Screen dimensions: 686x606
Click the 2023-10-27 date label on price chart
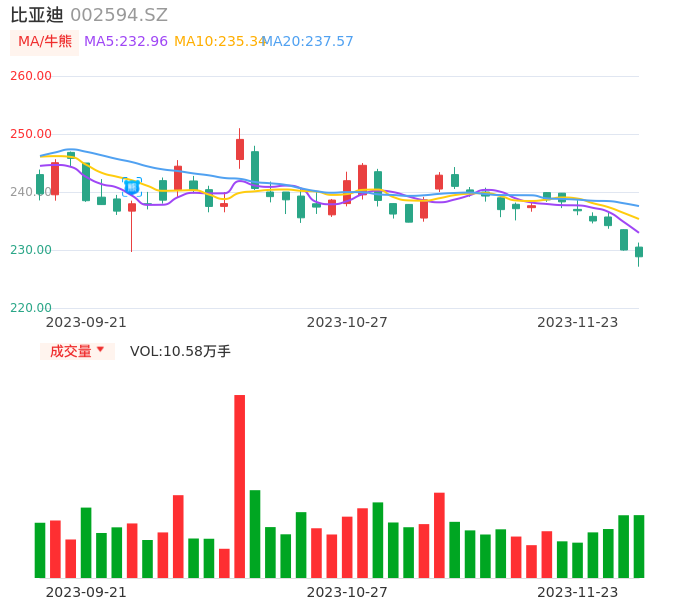347,322
